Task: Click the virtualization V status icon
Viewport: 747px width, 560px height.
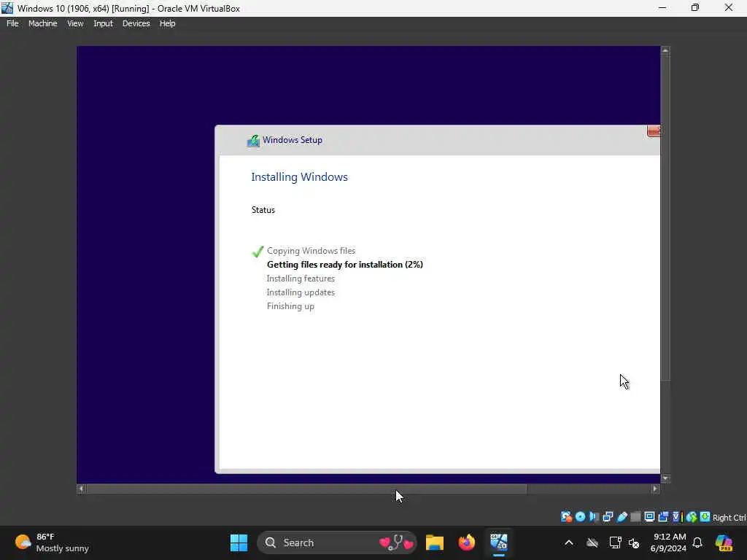Action: tap(676, 517)
